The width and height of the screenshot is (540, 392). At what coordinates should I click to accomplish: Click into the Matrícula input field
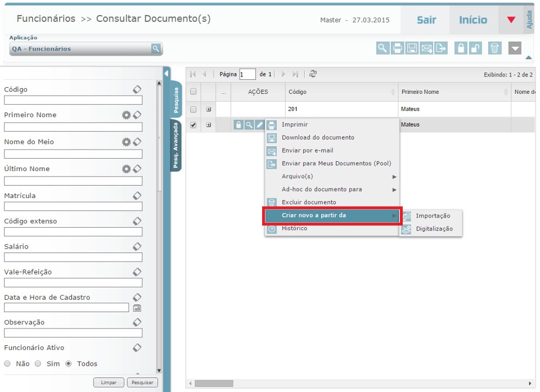point(73,206)
